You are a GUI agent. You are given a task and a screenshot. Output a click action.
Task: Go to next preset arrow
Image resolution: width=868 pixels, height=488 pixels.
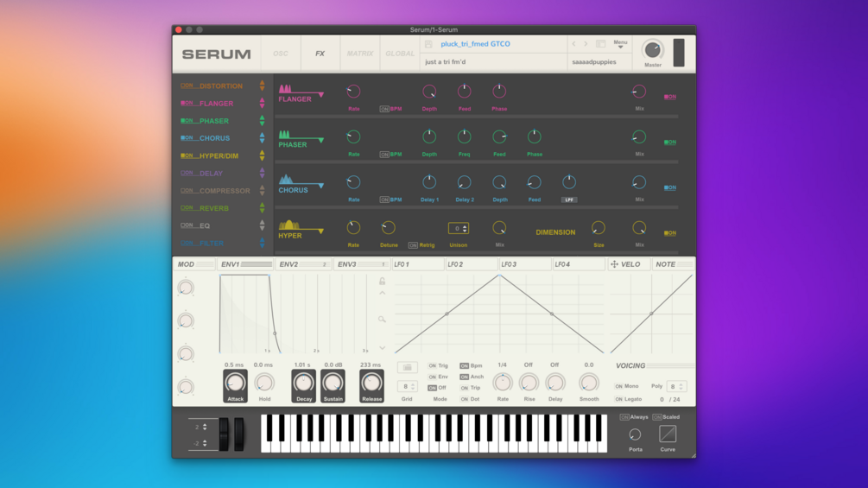(586, 44)
